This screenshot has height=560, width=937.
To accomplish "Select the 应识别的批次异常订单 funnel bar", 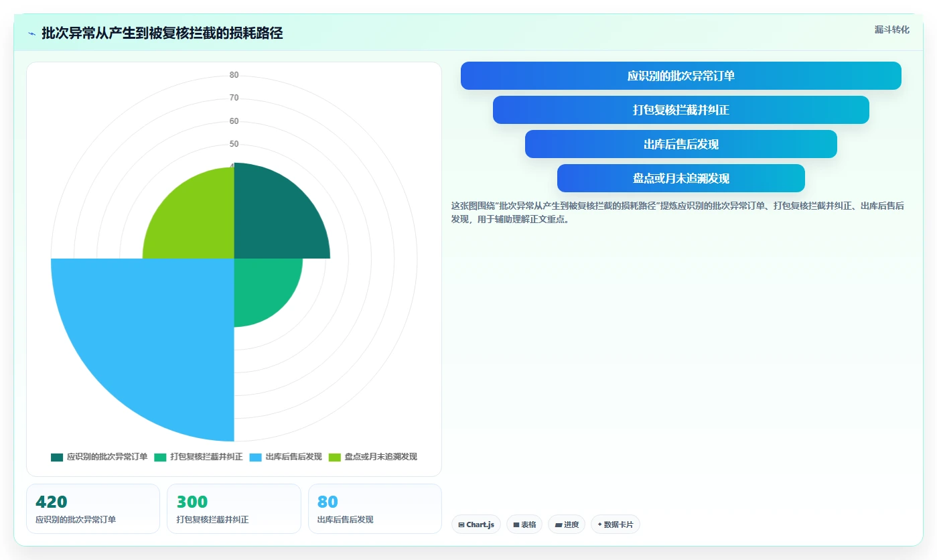I will click(x=681, y=76).
